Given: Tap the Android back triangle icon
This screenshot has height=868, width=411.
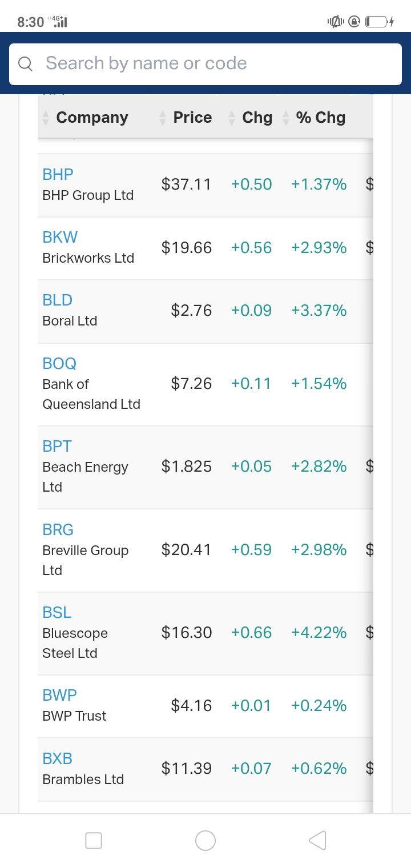Looking at the screenshot, I should click(317, 840).
